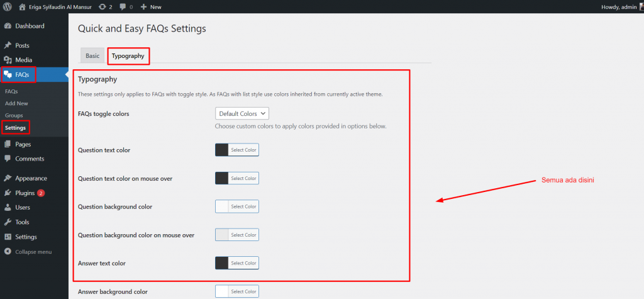Screen dimensions: 644x299
Task: Click Add New in FAQs submenu
Action: tap(16, 103)
